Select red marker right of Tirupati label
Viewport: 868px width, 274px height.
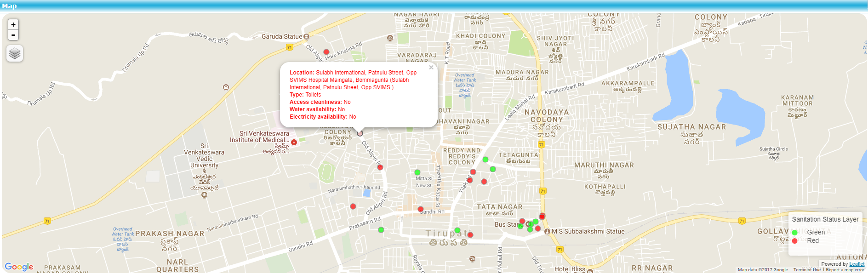(x=470, y=235)
